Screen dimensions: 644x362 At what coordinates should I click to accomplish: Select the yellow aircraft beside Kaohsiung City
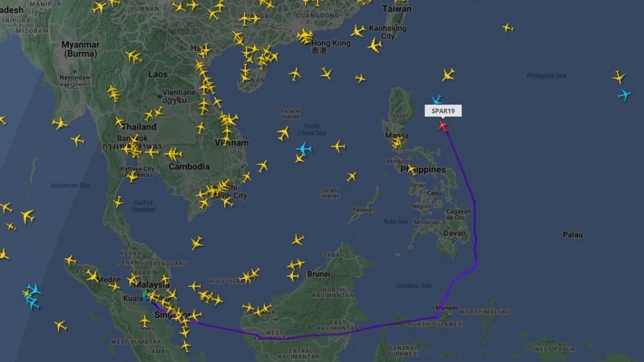click(x=358, y=31)
